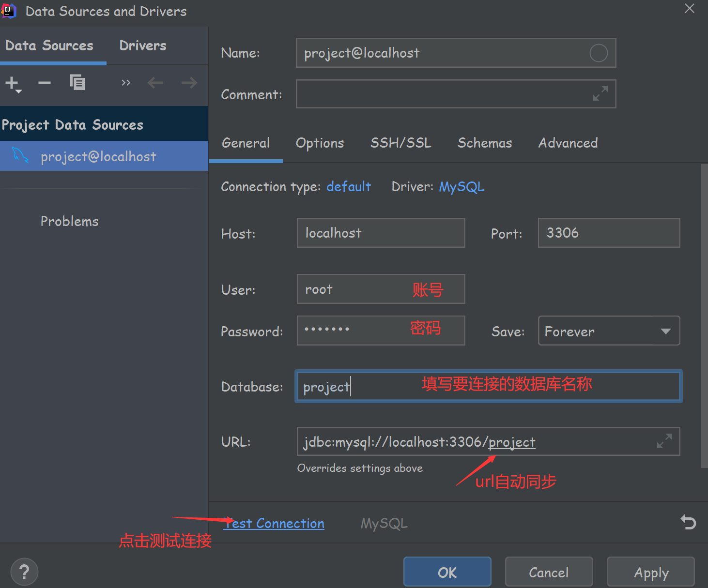Click inside the Port input field
The height and width of the screenshot is (588, 708).
point(608,233)
